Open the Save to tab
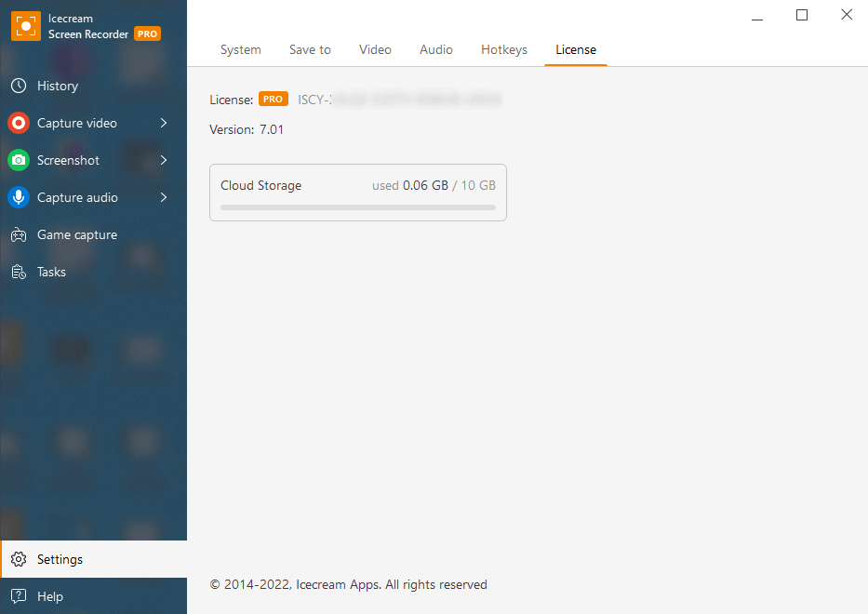The width and height of the screenshot is (868, 614). [x=310, y=49]
